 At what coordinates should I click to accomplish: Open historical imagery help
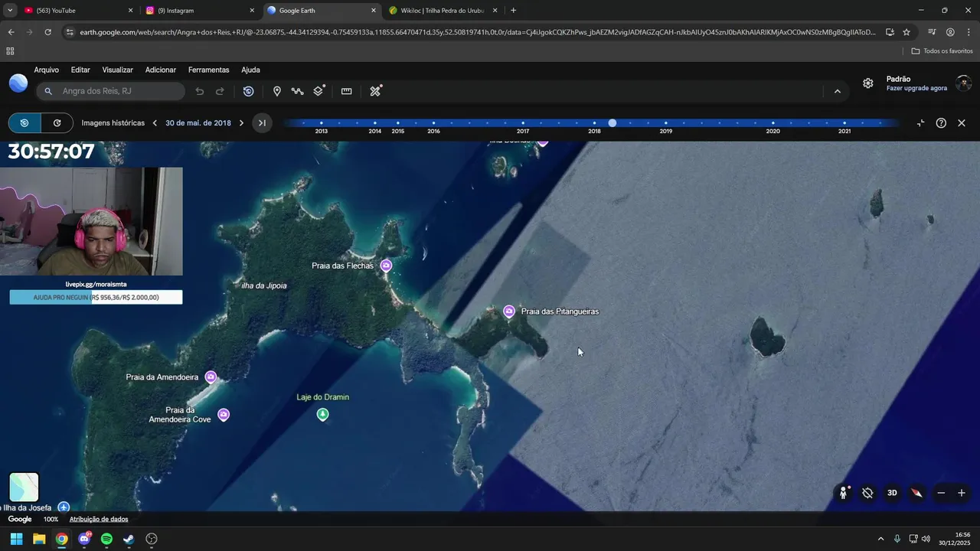(941, 122)
